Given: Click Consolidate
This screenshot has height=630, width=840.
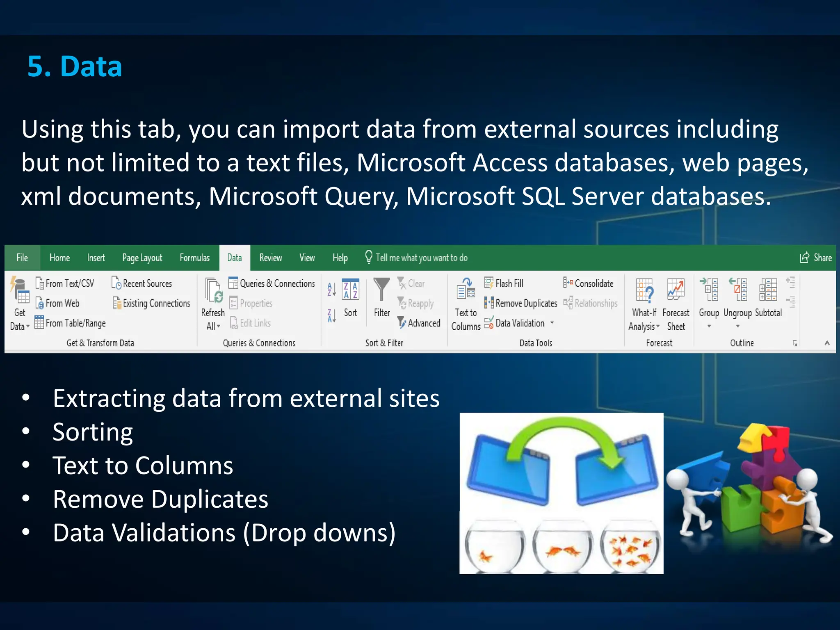Looking at the screenshot, I should 588,283.
